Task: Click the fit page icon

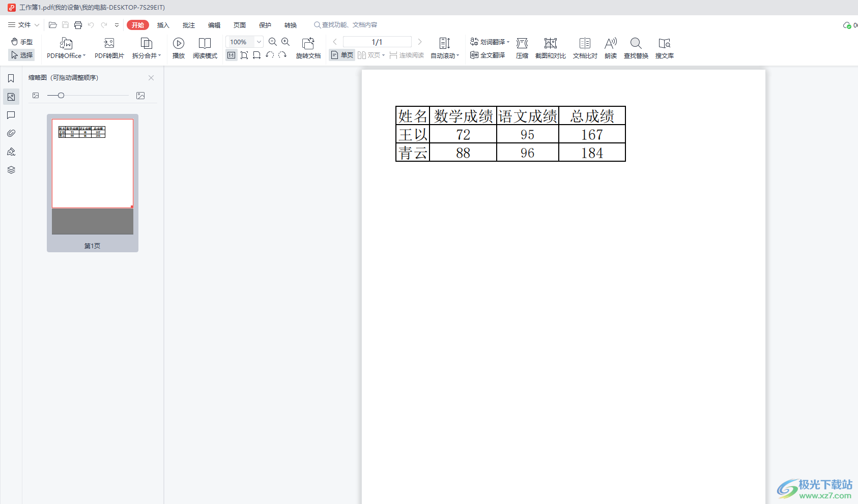Action: 244,55
